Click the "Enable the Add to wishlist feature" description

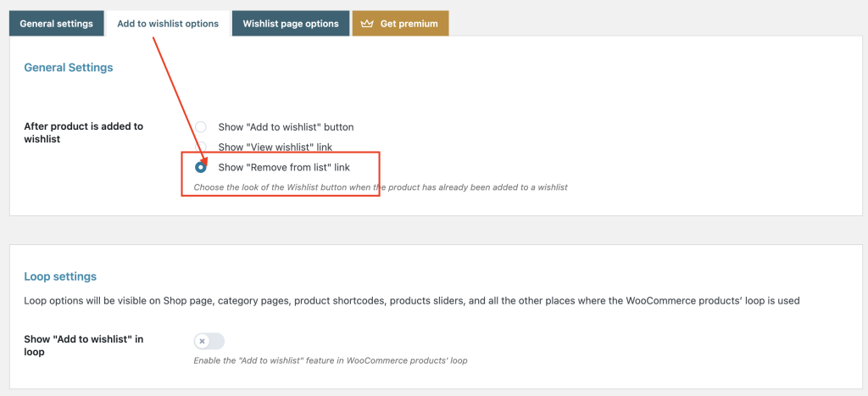tap(331, 360)
